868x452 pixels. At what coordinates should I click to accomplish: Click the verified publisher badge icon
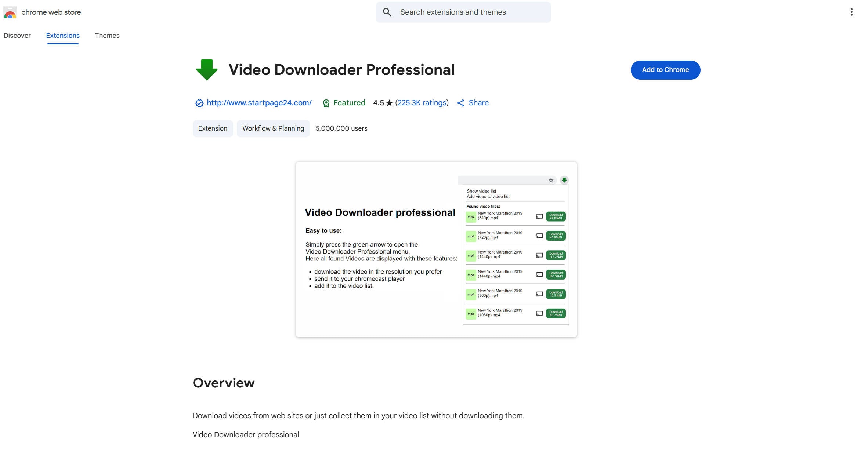pos(199,103)
